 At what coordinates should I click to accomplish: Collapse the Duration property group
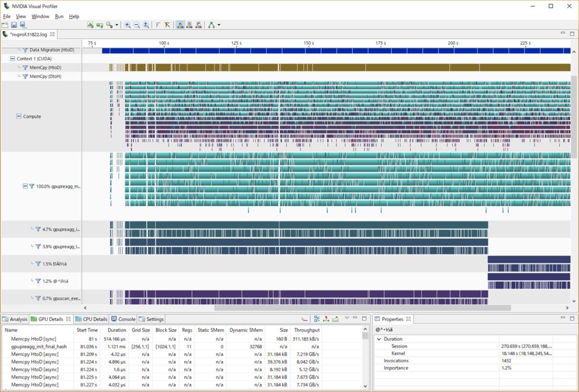[x=379, y=339]
